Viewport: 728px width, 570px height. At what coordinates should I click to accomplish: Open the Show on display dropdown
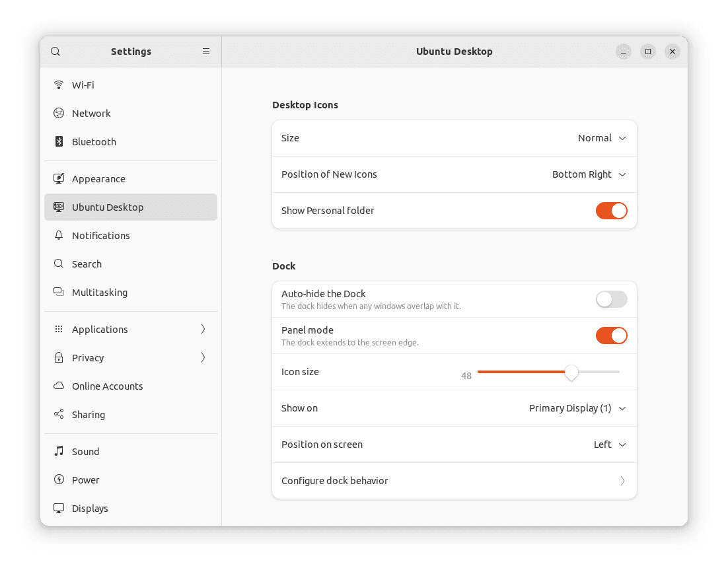pyautogui.click(x=577, y=408)
